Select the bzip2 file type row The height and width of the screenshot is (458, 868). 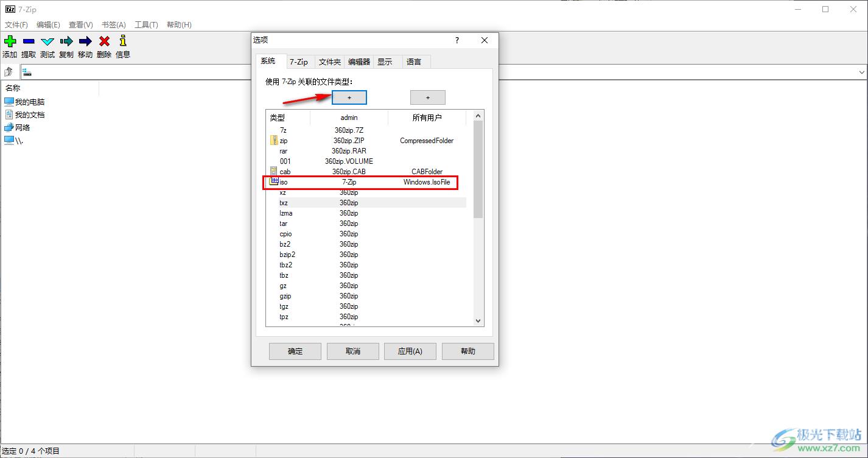366,254
